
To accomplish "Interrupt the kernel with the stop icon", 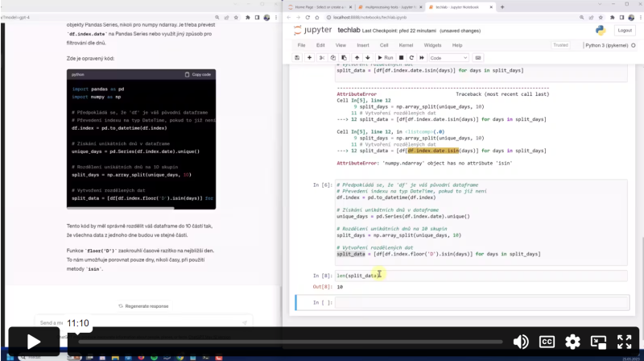I will point(401,58).
